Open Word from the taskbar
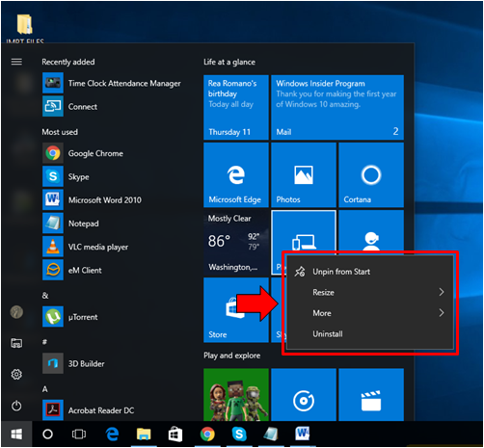484x448 pixels. tap(303, 434)
